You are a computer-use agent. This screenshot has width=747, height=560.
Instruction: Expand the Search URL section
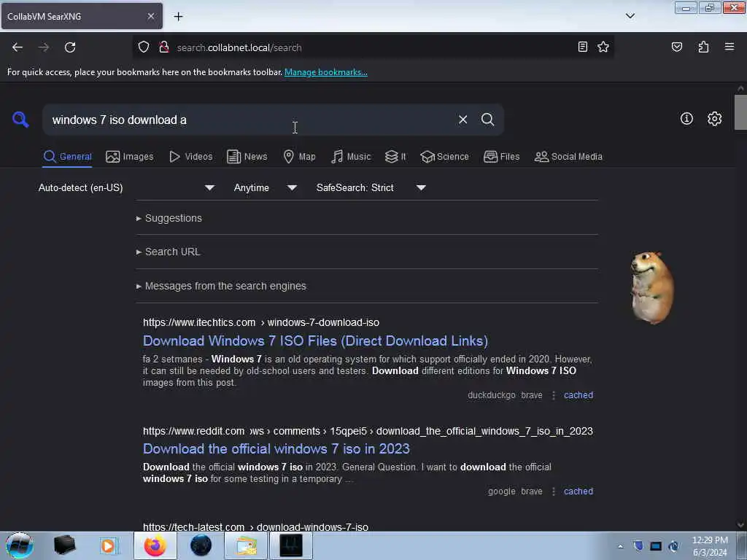coord(169,252)
